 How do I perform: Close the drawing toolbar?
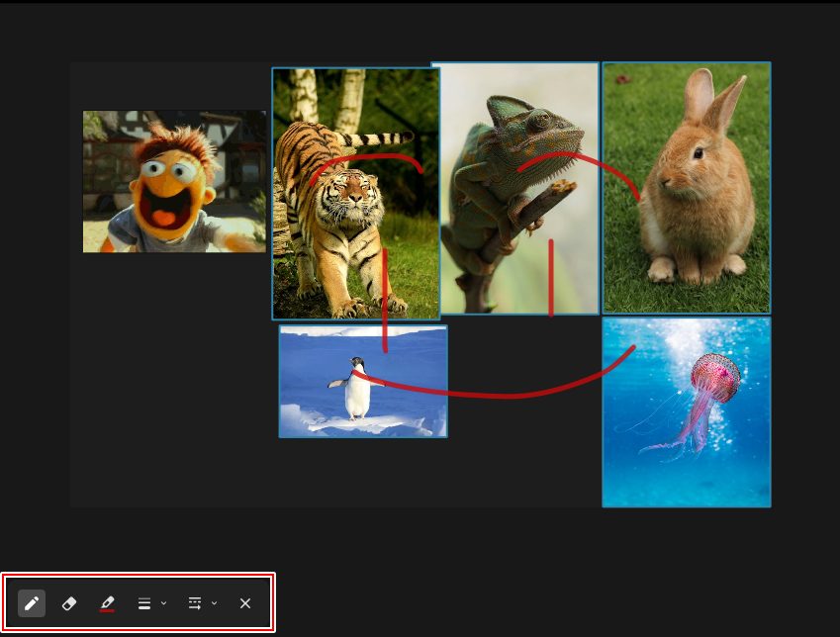(x=245, y=603)
